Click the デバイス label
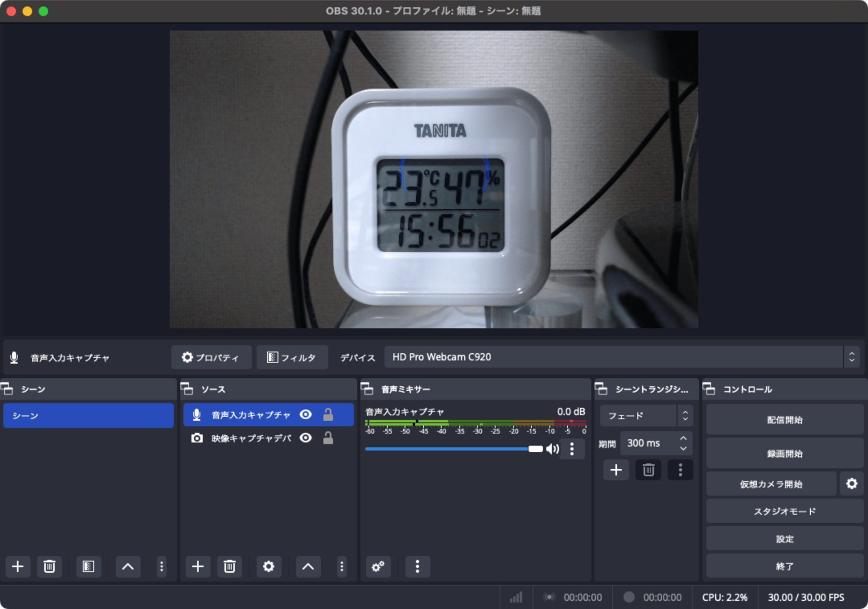Image resolution: width=868 pixels, height=609 pixels. [x=358, y=358]
